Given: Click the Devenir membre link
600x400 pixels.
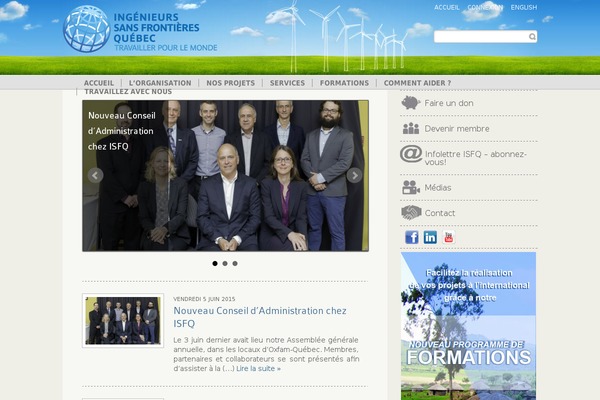Looking at the screenshot, I should [x=457, y=129].
